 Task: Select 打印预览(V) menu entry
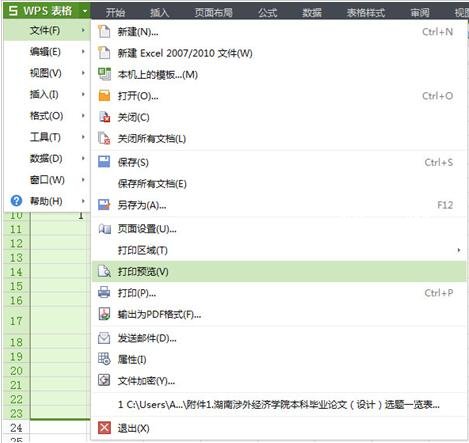pyautogui.click(x=279, y=271)
